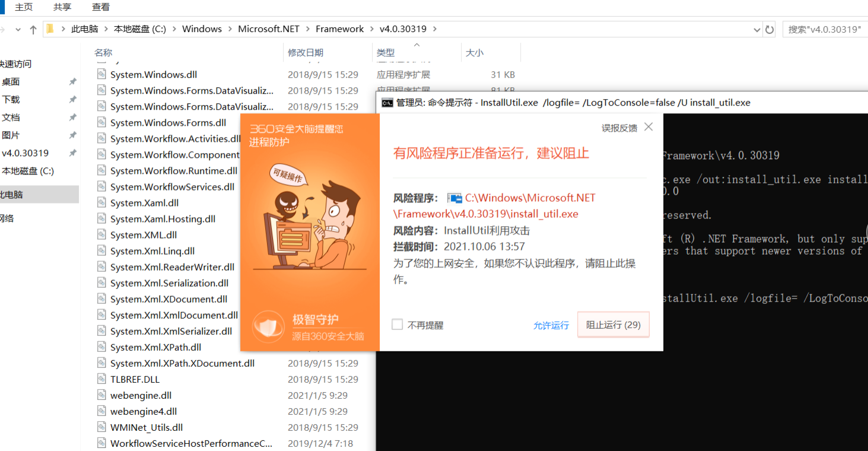Image resolution: width=868 pixels, height=451 pixels.
Task: Check the 不再提醒 checkbox
Action: pyautogui.click(x=397, y=325)
